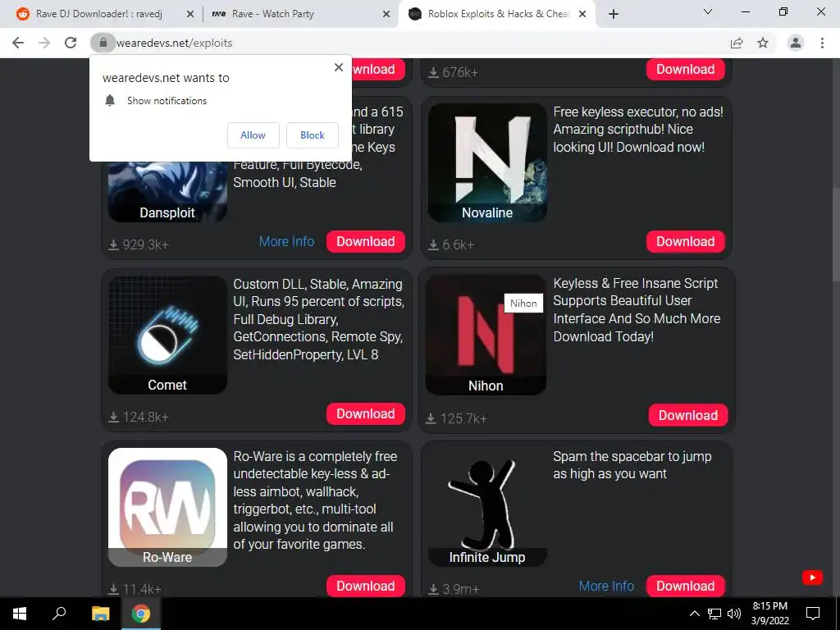This screenshot has width=840, height=630.
Task: Click the Chrome taskbar icon
Action: coord(141,614)
